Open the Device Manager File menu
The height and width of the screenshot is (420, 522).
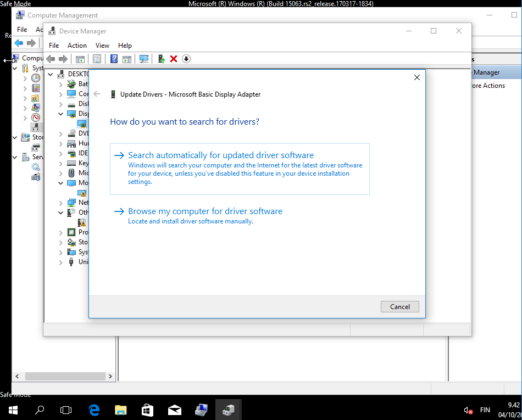(54, 45)
